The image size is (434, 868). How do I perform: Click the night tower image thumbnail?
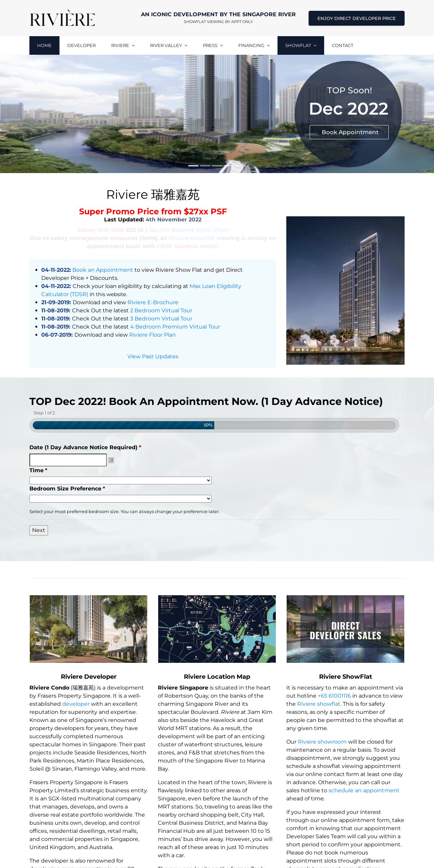[x=345, y=290]
